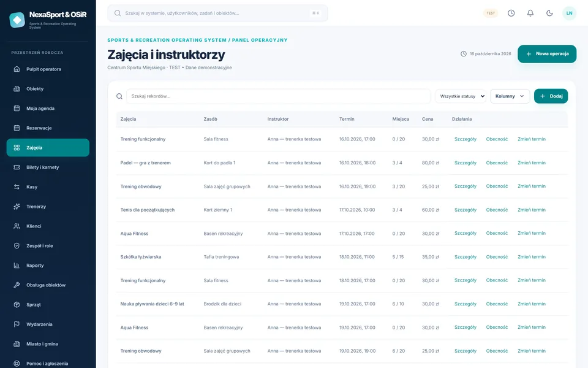This screenshot has height=368, width=588.
Task: Go to Miasto i gmina section
Action: coord(48,344)
